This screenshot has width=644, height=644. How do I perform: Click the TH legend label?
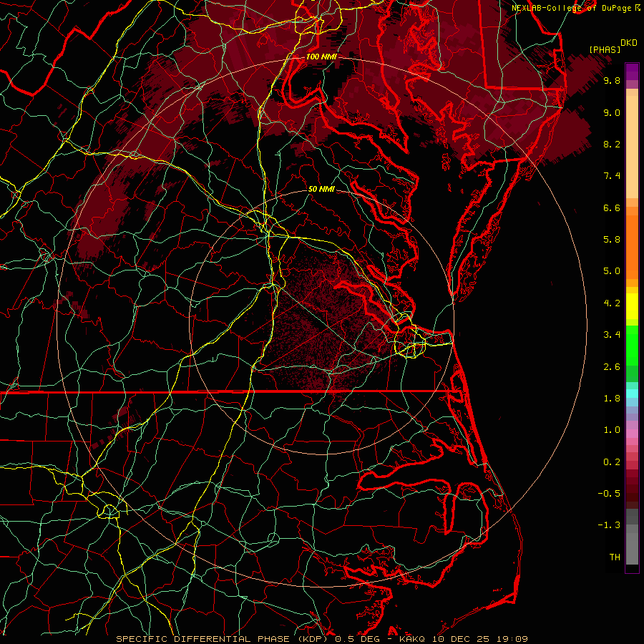tap(615, 557)
